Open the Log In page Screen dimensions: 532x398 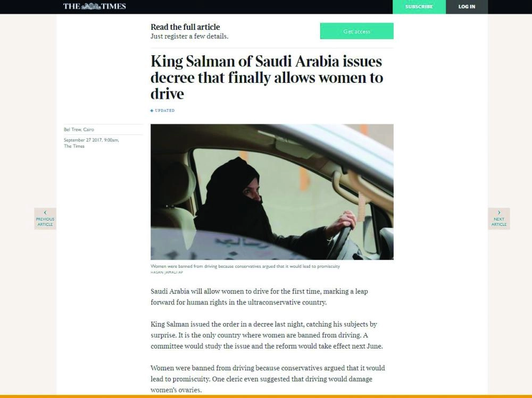pos(467,7)
